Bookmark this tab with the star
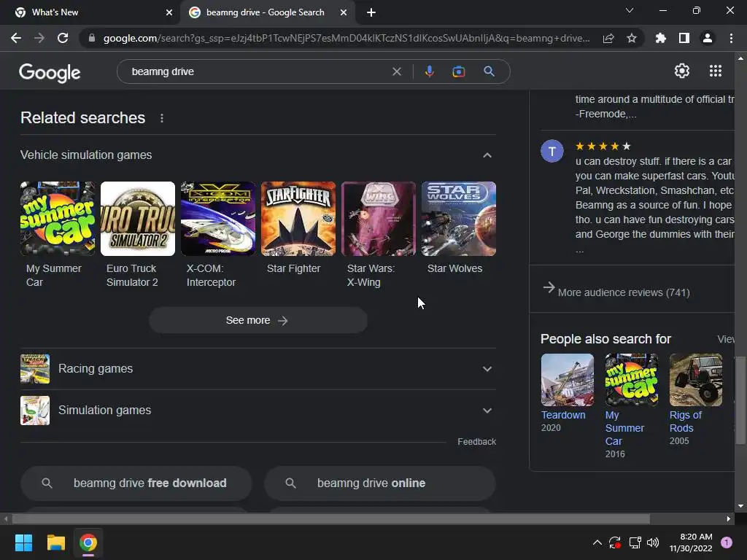747x560 pixels. point(632,38)
